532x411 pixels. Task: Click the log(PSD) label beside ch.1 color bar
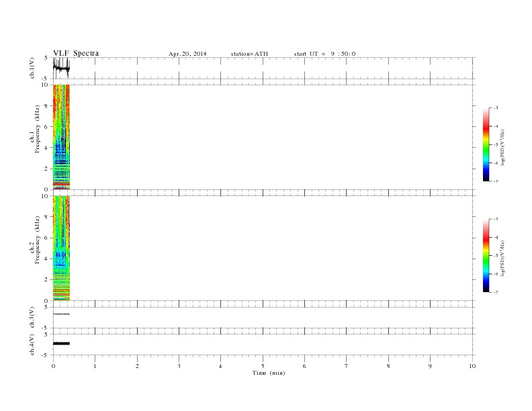pos(503,147)
